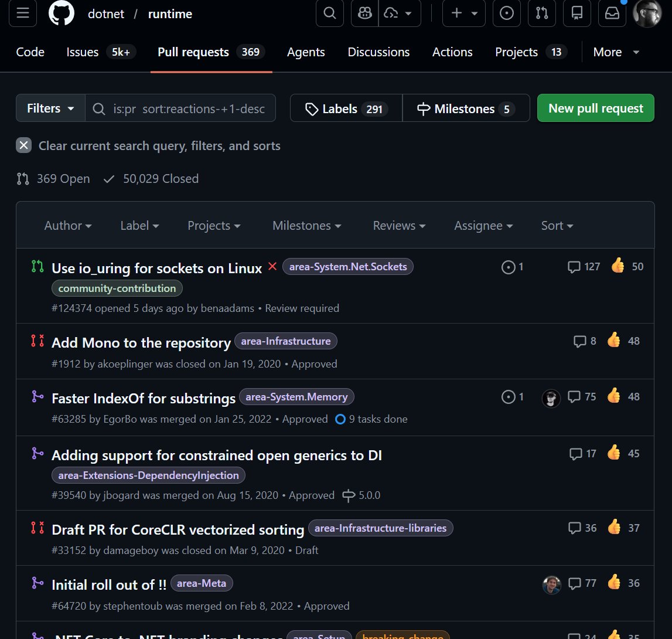This screenshot has height=639, width=672.
Task: Open your issues icon in header
Action: pos(507,13)
